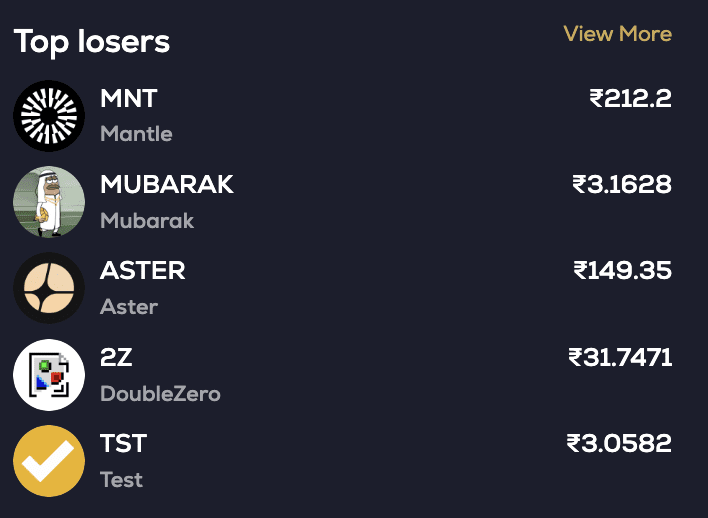Viewport: 708px width, 518px height.
Task: Click the Mantle subtitle text
Action: (x=136, y=134)
